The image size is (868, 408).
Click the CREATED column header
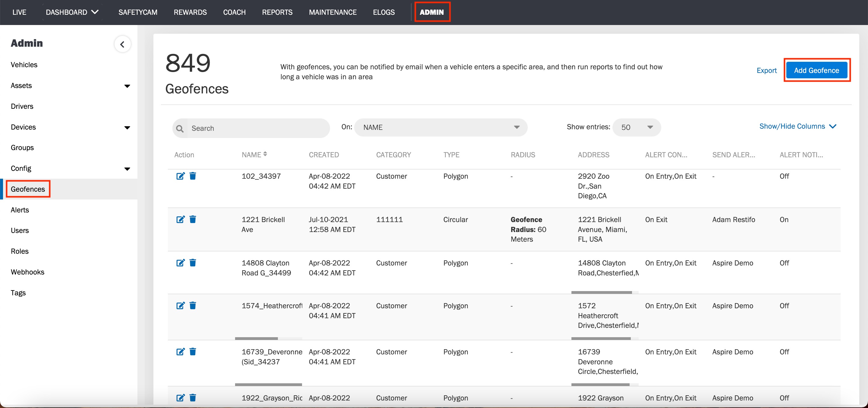(x=324, y=155)
